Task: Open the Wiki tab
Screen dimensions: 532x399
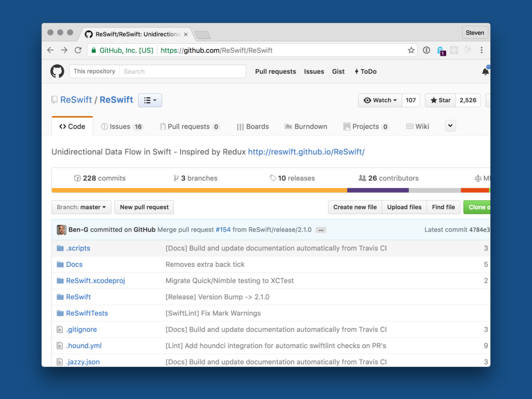Action: [418, 127]
